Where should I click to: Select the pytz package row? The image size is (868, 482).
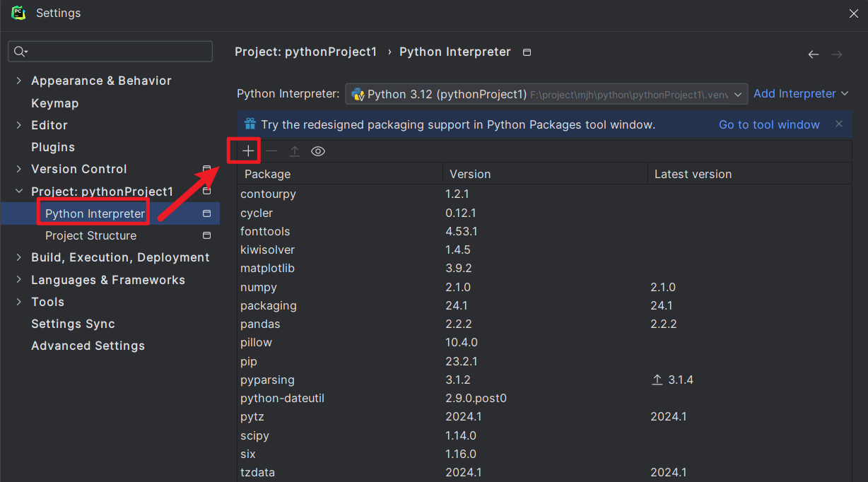coord(544,416)
